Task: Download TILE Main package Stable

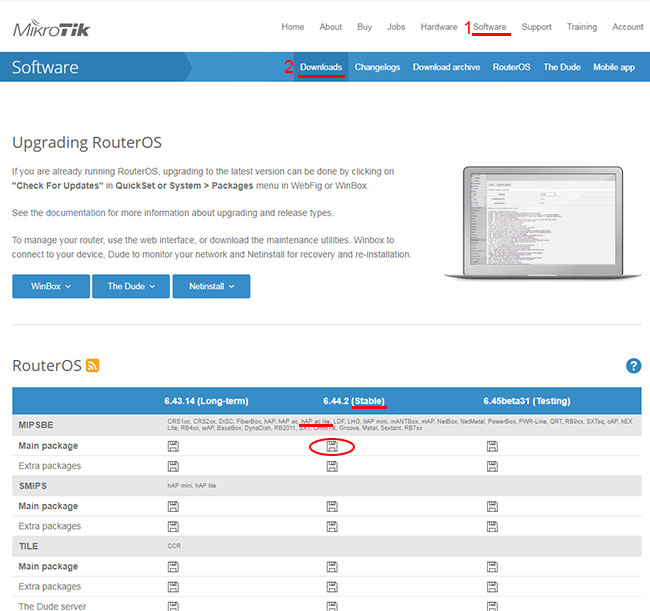Action: pyautogui.click(x=332, y=567)
